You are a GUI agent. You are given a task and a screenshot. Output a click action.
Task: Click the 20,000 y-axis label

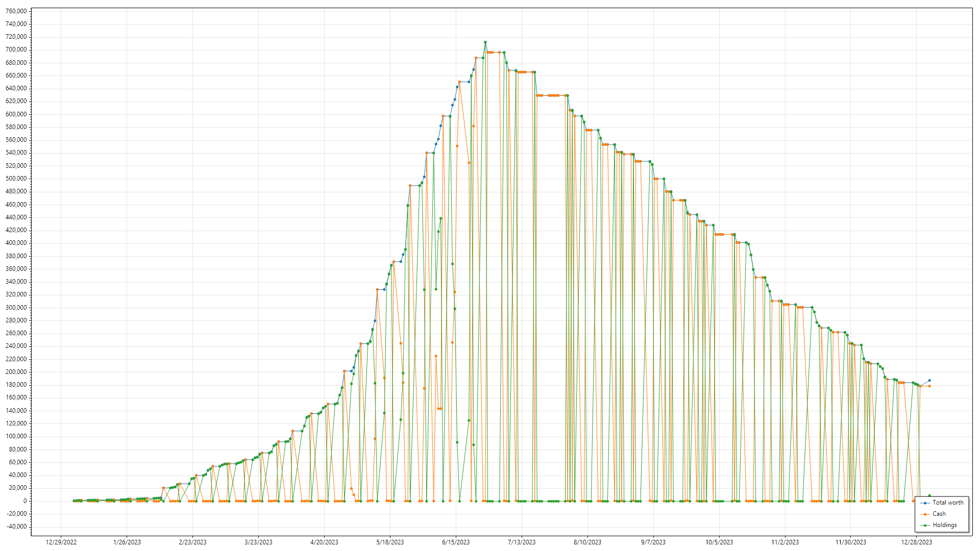(18, 488)
